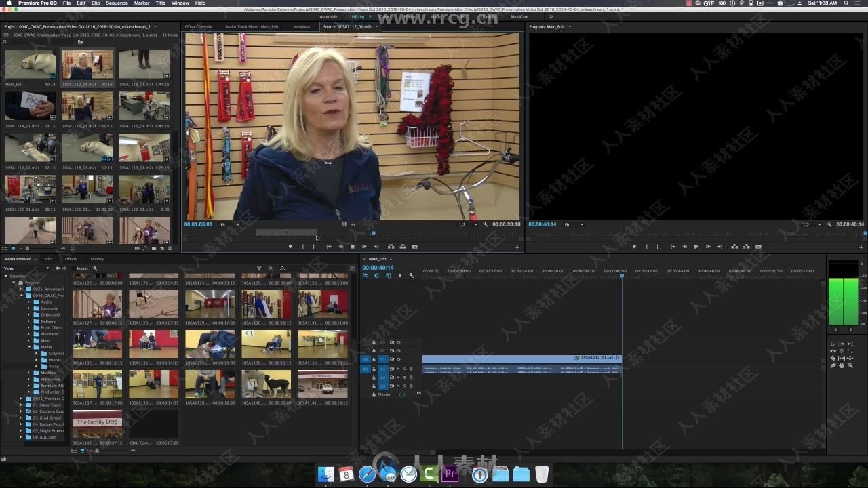Select the Hand tool
Screen dimensions: 868x488
click(x=842, y=365)
